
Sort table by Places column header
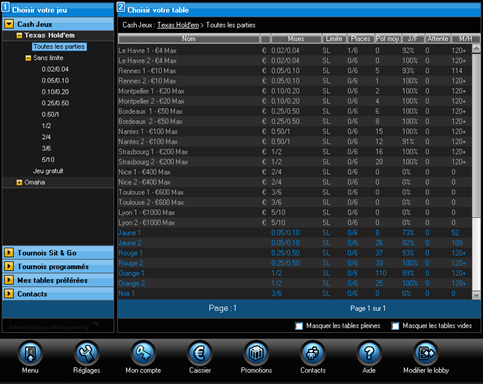361,39
